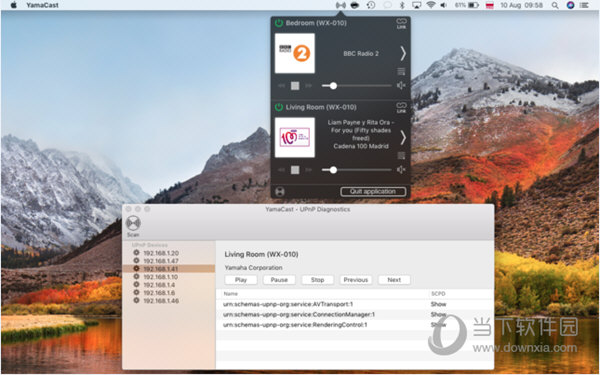Viewport: 600px width, 375px height.
Task: Open Spotlight search in menu bar
Action: coord(555,5)
